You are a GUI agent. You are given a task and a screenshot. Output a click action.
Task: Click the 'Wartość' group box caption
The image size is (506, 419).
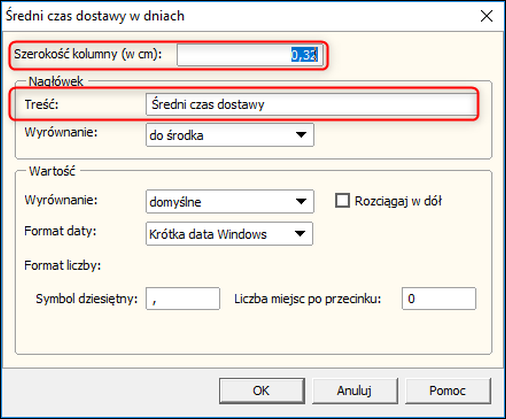tap(52, 171)
